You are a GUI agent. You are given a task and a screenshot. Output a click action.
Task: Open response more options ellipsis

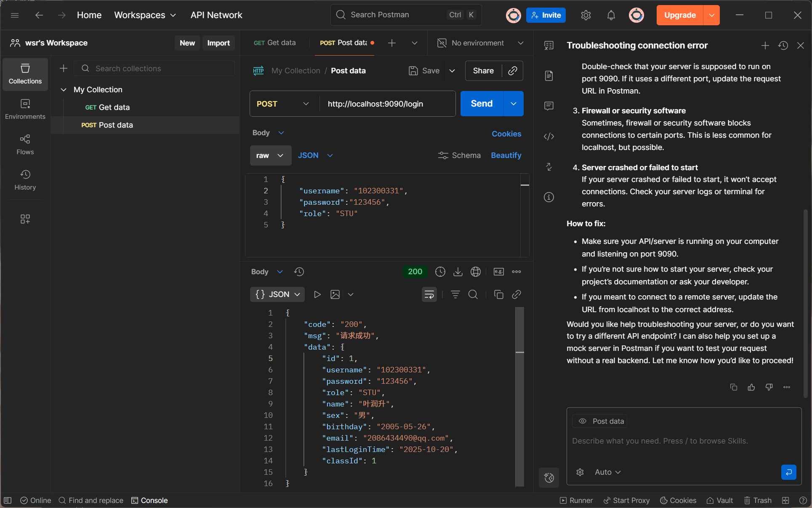(516, 272)
